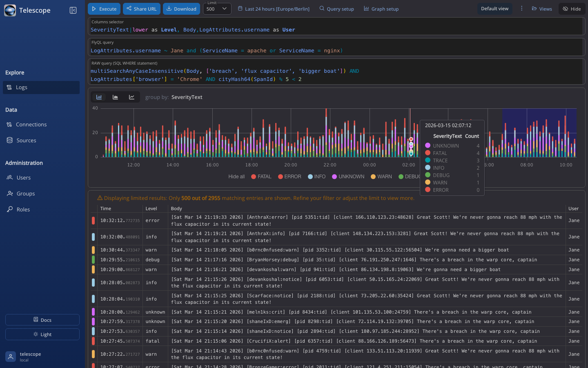Click the Telescope logo icon
Viewport: 588px width, 368px height.
click(x=10, y=10)
